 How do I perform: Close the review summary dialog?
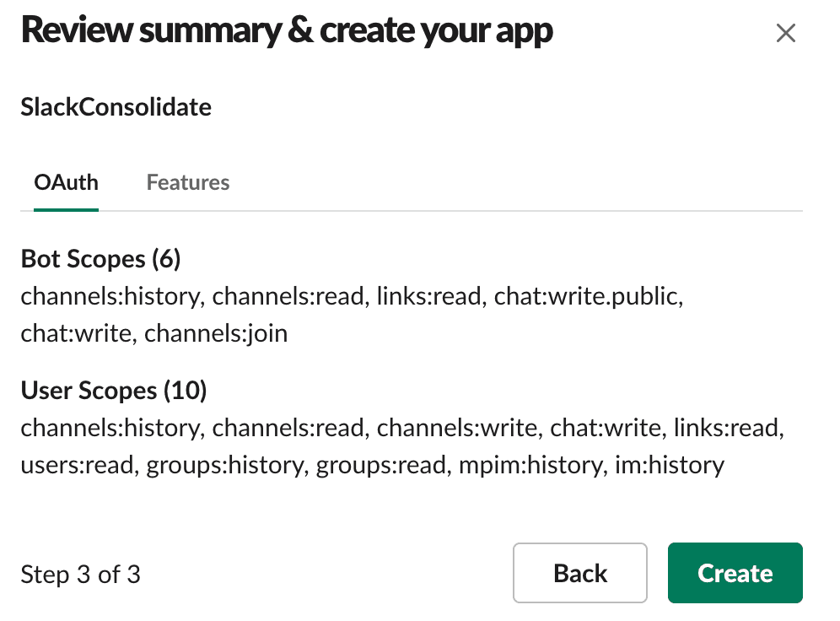click(785, 34)
